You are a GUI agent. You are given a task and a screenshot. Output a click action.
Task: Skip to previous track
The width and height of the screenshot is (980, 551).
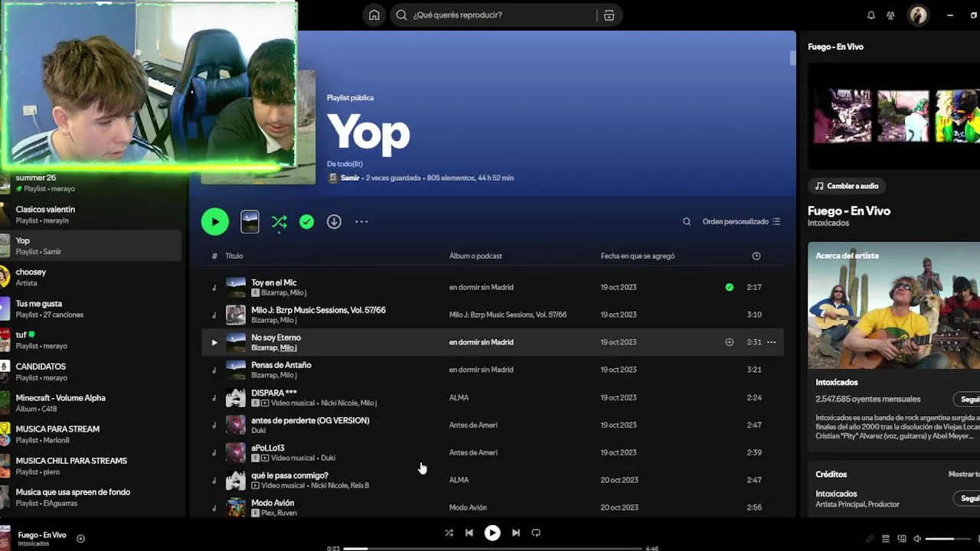469,533
